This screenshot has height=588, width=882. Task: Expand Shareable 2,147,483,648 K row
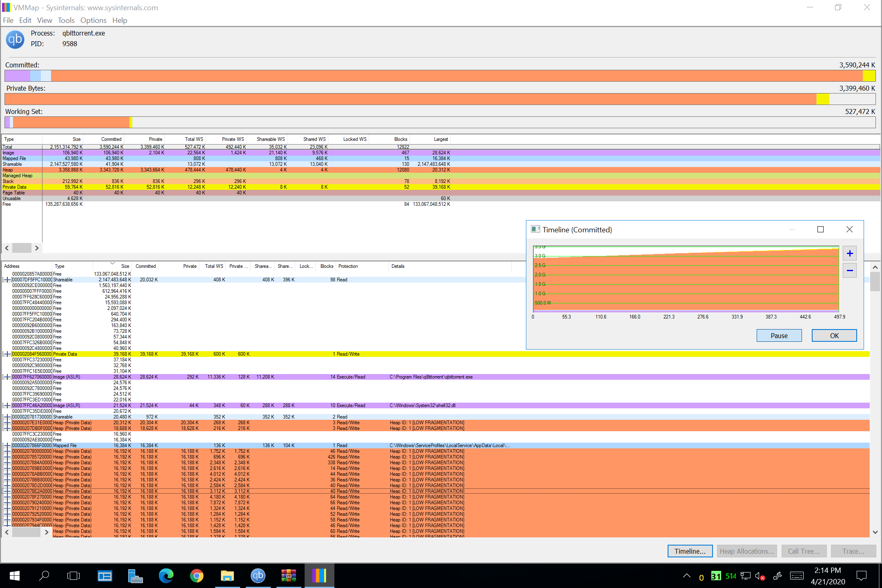pos(7,280)
